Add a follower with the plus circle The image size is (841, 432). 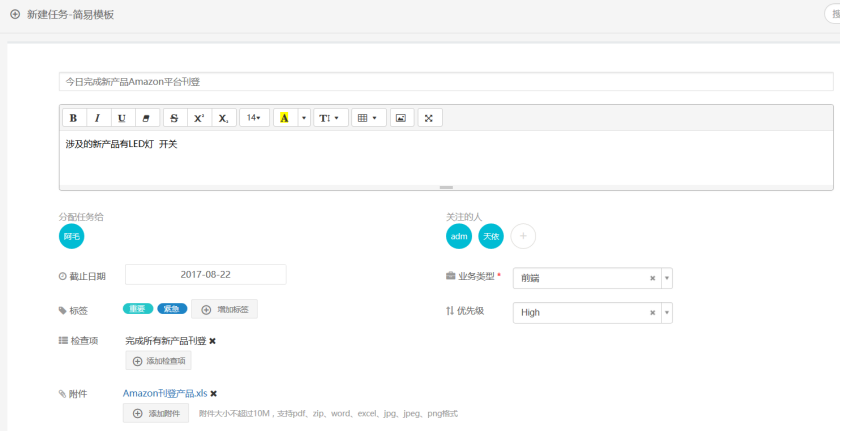tap(523, 236)
